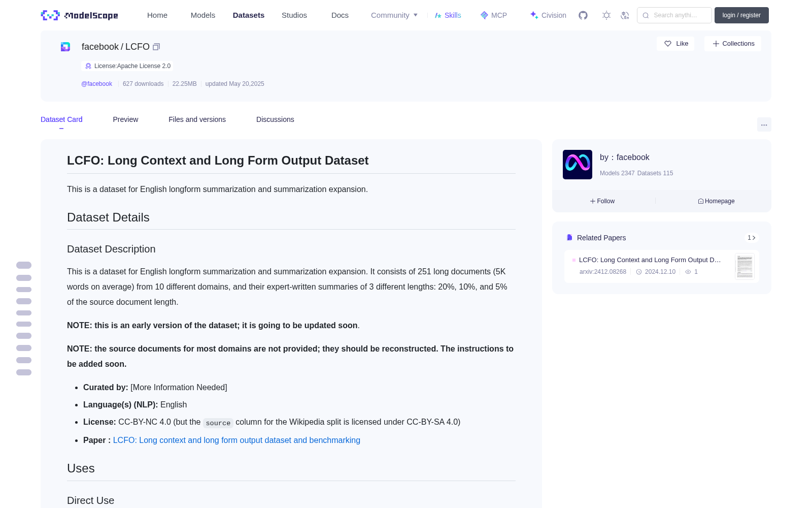Click the 'License:Apache License 2.0' badge text

[132, 66]
